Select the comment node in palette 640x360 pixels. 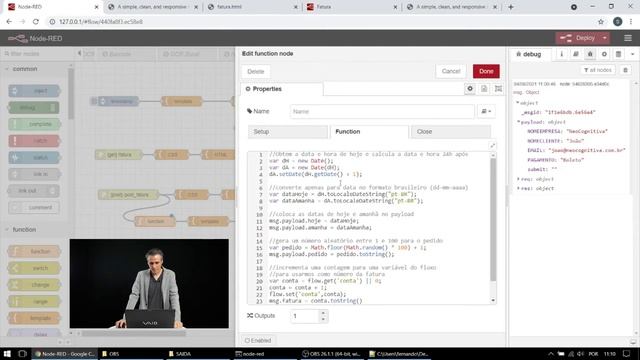tap(34, 207)
